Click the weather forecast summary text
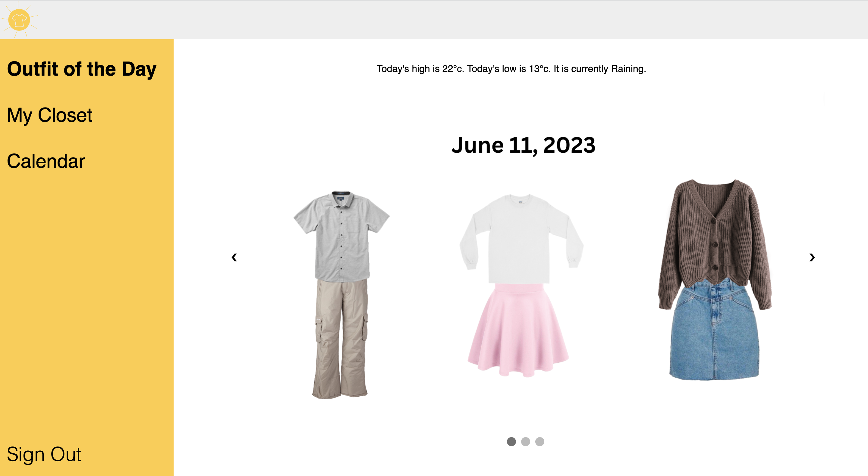This screenshot has width=868, height=476. coord(511,69)
